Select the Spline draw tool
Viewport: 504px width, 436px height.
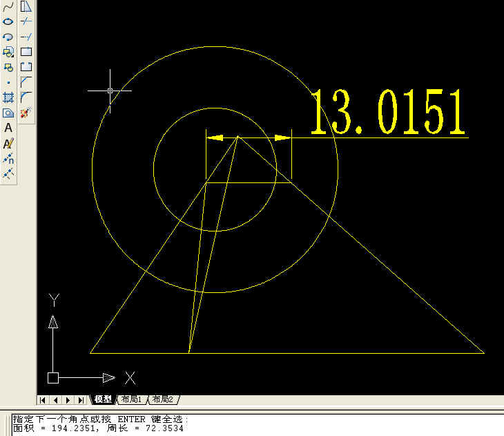click(8, 6)
